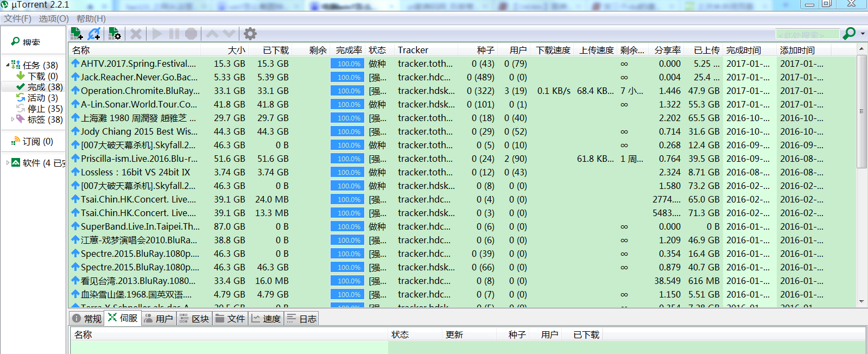The height and width of the screenshot is (354, 868).
Task: Select the 血染雪山堡.1968 torrent row
Action: click(462, 294)
